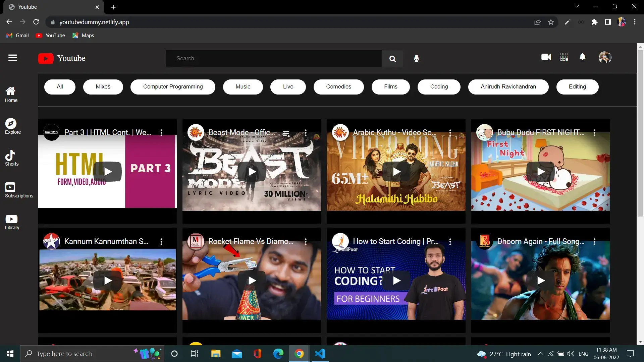Click the Search input field
This screenshot has height=362, width=644.
click(x=273, y=59)
